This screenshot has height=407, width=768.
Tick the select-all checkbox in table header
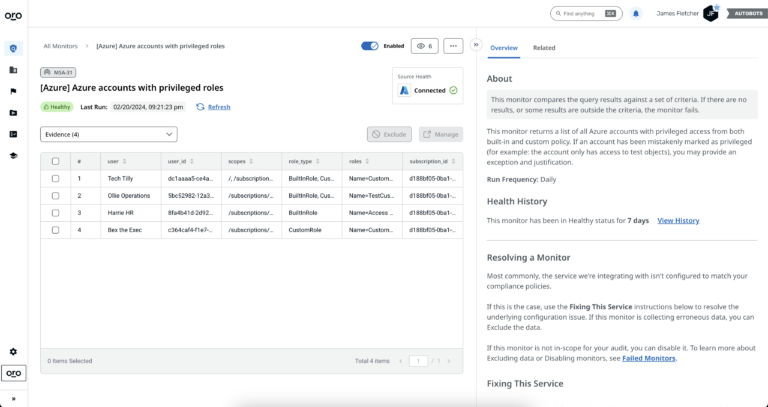[x=55, y=161]
